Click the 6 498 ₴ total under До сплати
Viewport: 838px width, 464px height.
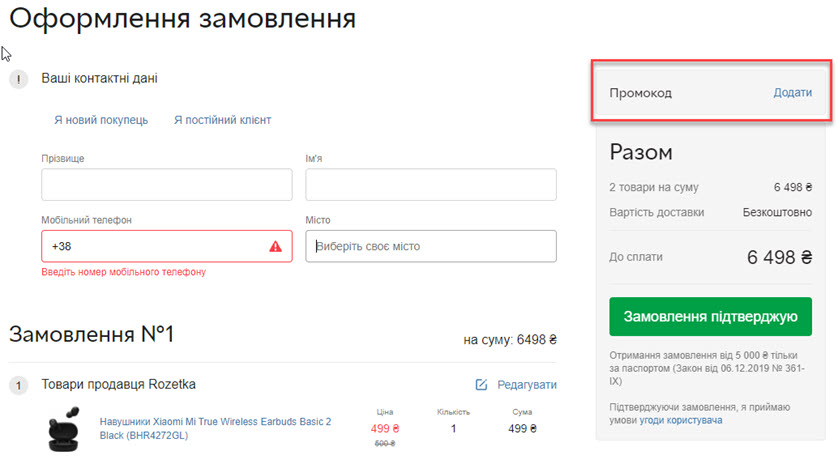(x=779, y=258)
